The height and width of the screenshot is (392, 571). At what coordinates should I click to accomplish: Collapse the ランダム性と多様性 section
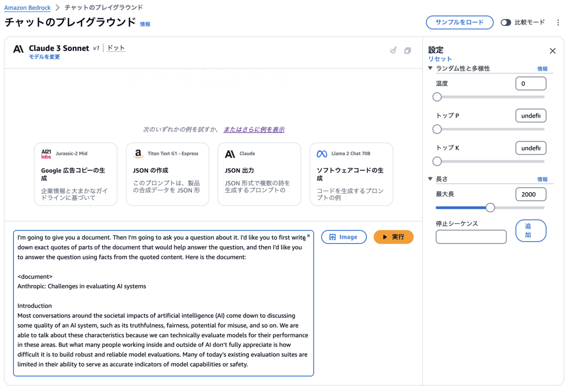pyautogui.click(x=430, y=68)
